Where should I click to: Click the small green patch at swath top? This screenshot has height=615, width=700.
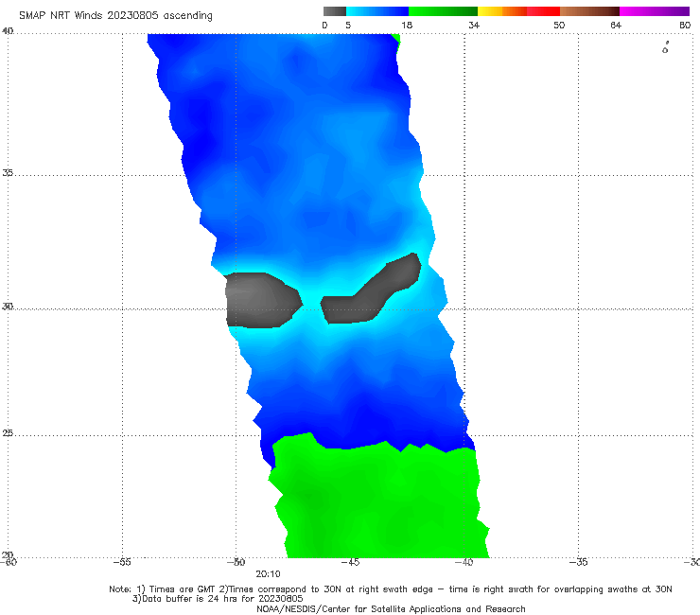coord(396,39)
